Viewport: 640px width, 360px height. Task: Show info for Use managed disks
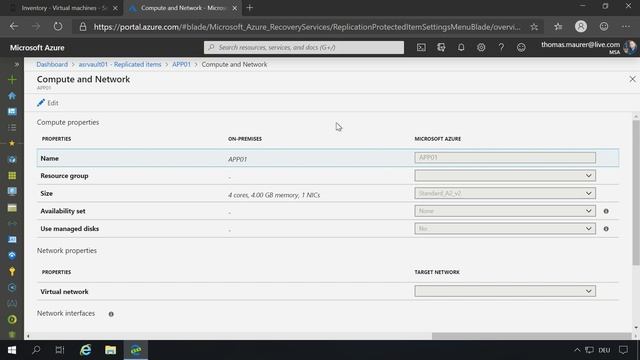point(606,229)
